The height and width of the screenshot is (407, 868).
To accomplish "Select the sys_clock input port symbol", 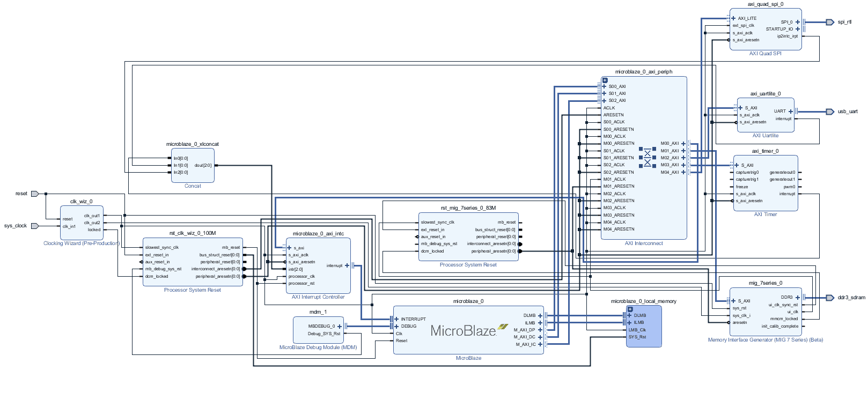I will coord(35,226).
